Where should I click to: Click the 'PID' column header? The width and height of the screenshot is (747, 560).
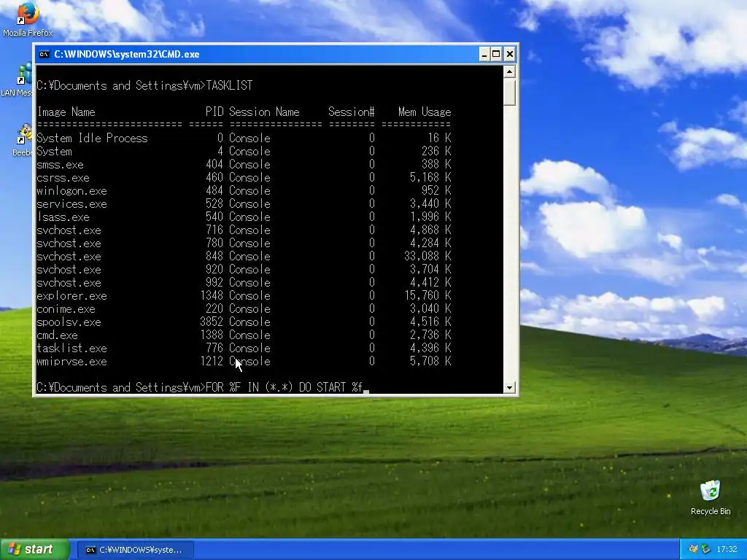click(214, 112)
